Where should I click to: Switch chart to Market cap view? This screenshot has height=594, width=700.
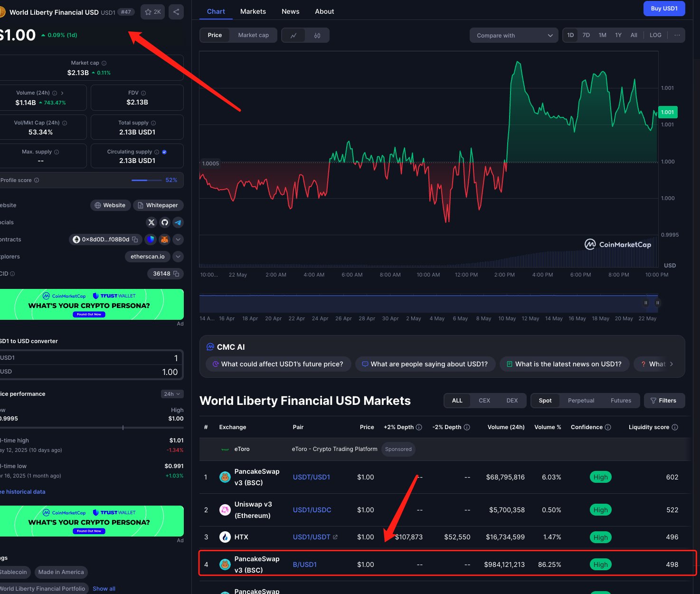pyautogui.click(x=253, y=35)
